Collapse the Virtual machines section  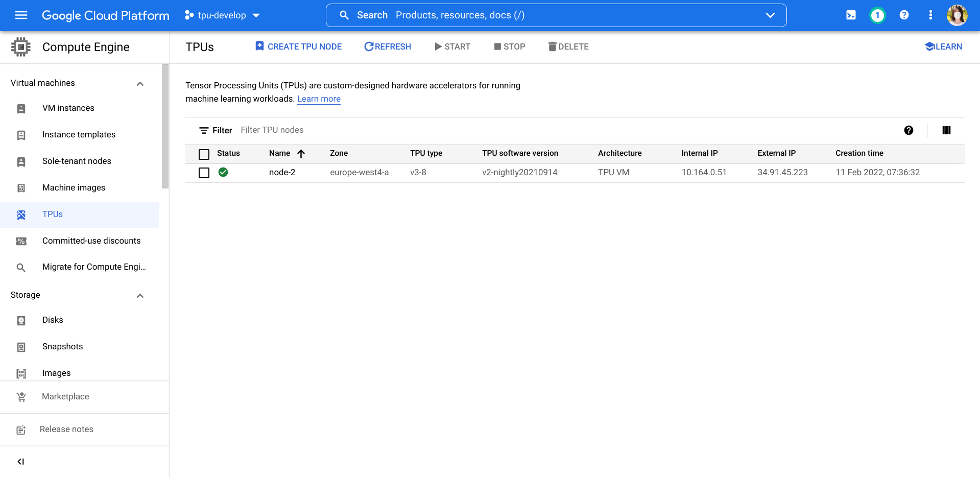[140, 83]
